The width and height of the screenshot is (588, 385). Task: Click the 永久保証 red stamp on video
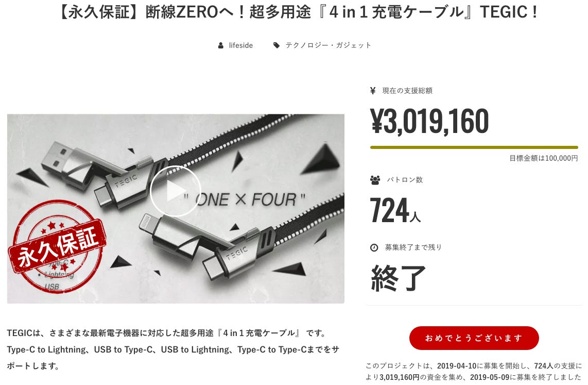[57, 246]
